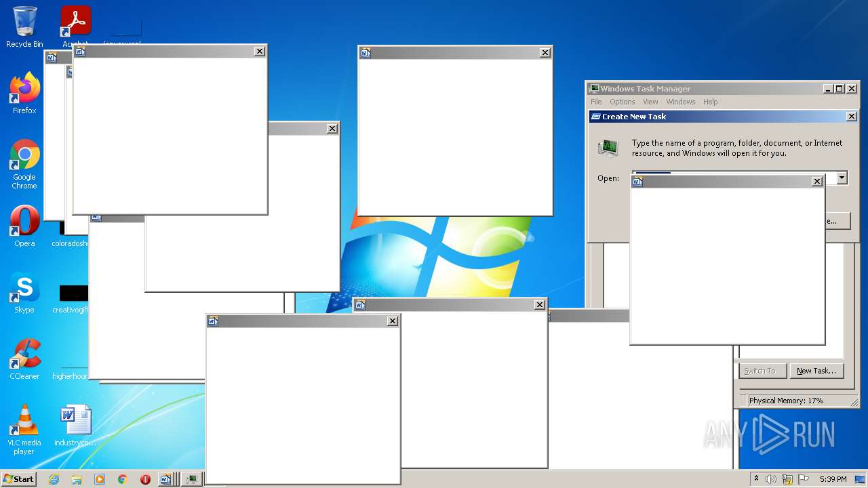This screenshot has width=868, height=488.
Task: Click the network tray icon
Action: 787,479
